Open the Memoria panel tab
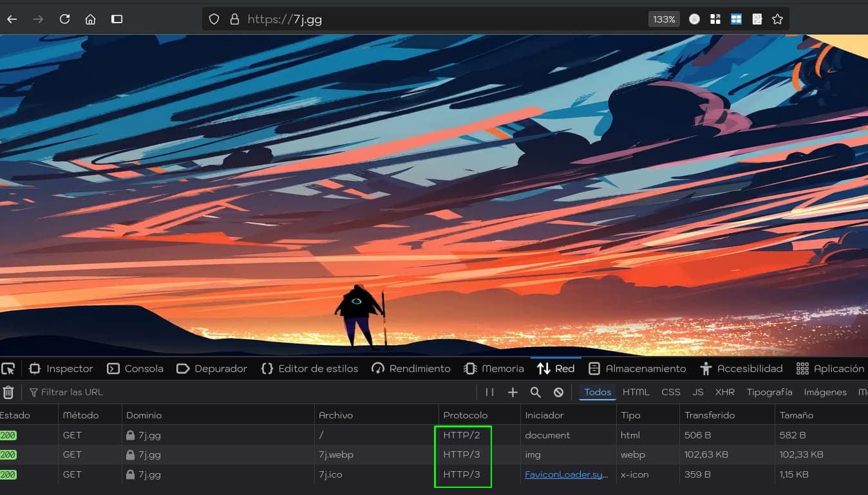Viewport: 868px width, 495px height. tap(494, 369)
